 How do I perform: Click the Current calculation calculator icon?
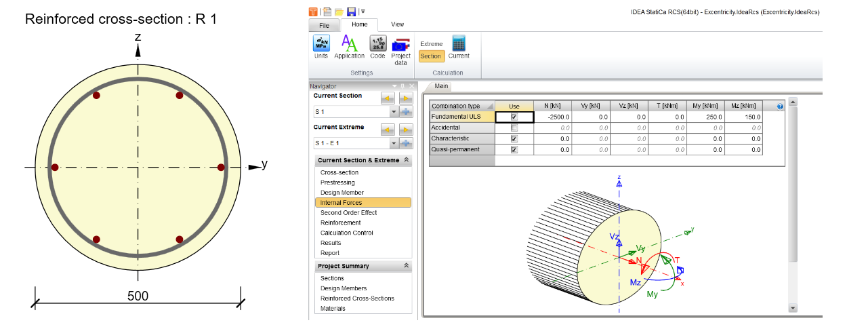click(x=459, y=45)
